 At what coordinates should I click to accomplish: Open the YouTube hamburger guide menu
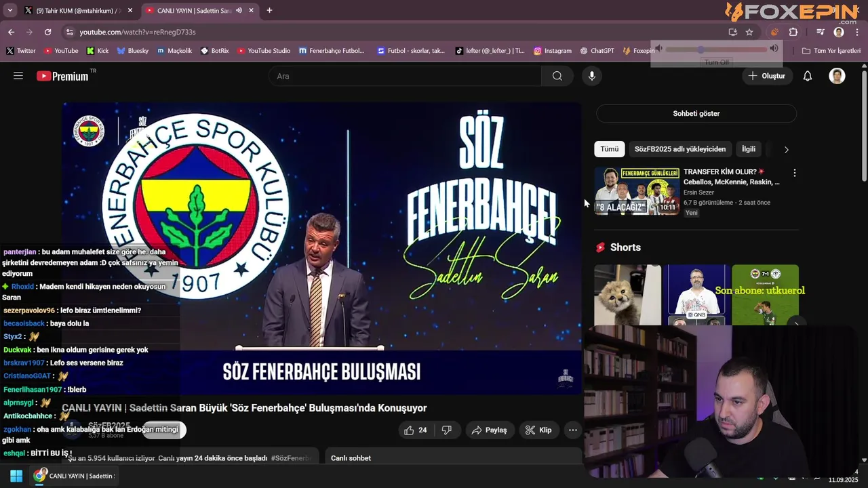pyautogui.click(x=18, y=76)
